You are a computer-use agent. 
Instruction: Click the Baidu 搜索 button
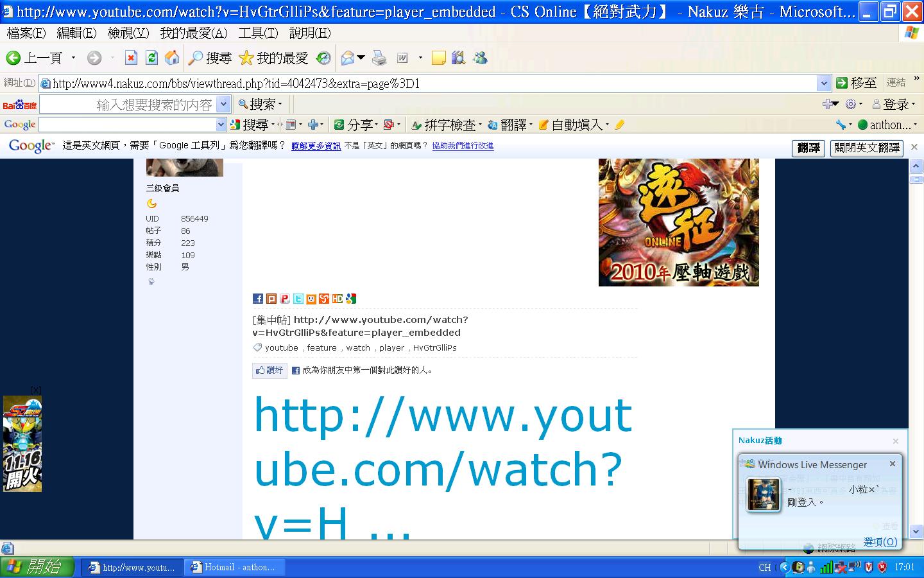[x=260, y=104]
